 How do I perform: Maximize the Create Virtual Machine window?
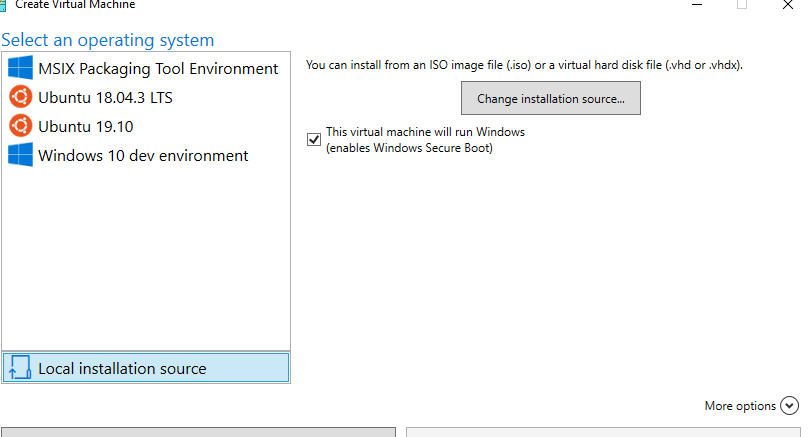point(742,4)
